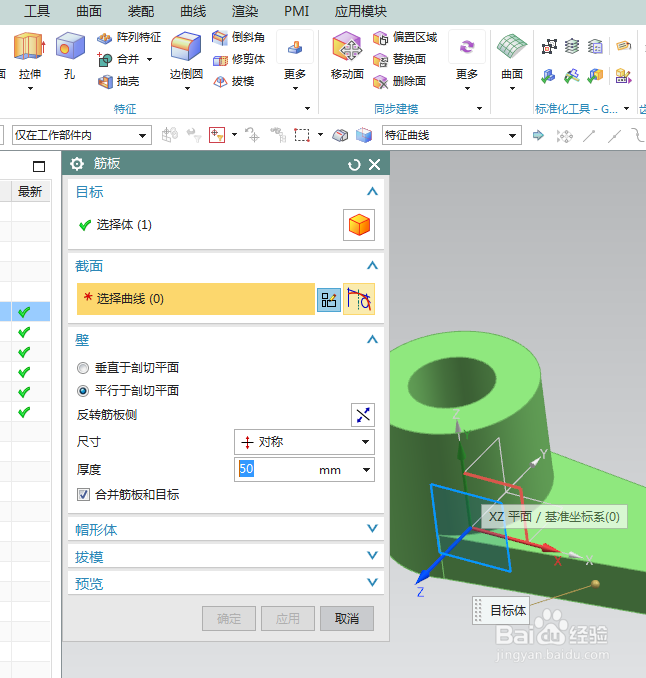646x678 pixels.
Task: Click the 合并 unite tool icon
Action: [x=105, y=59]
